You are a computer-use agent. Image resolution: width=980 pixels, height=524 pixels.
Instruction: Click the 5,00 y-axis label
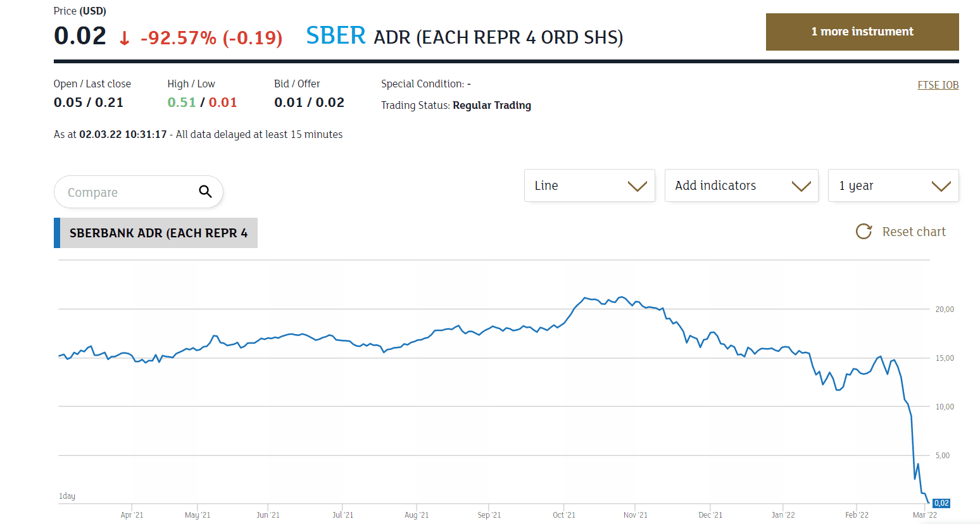tap(943, 456)
